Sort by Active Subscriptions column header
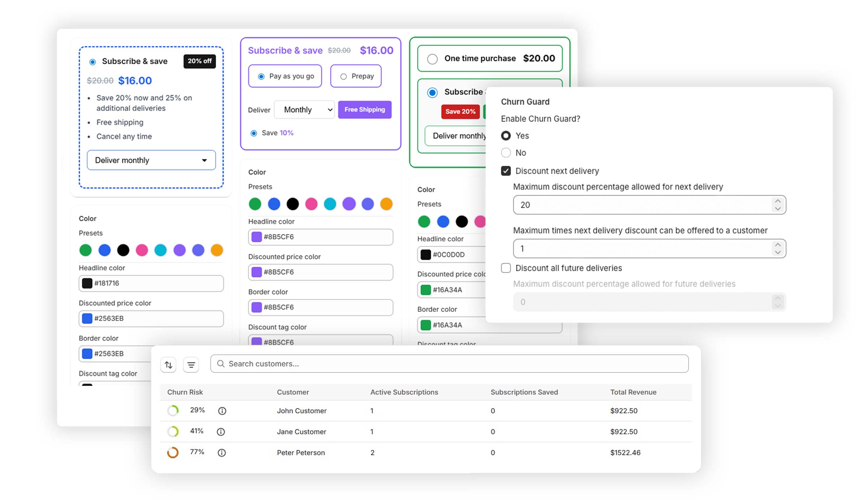The width and height of the screenshot is (866, 504). click(404, 392)
